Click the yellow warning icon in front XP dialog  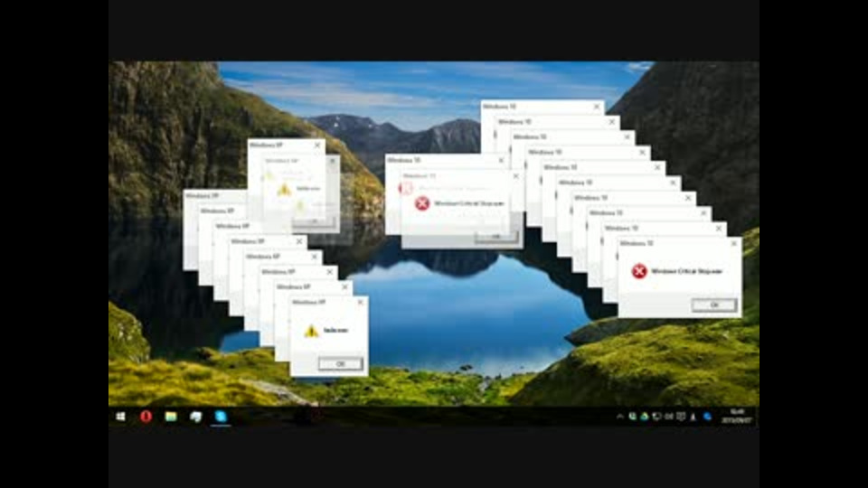312,331
